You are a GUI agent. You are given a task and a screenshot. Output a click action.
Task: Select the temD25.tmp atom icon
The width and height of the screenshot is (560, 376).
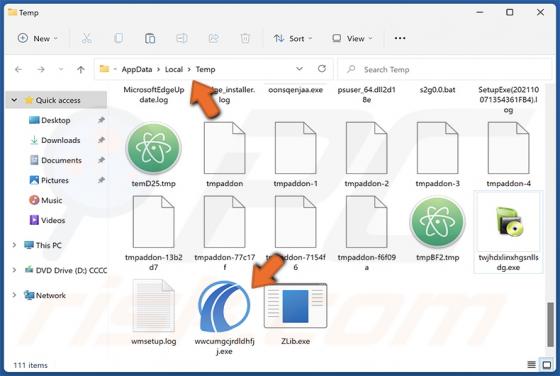(x=154, y=148)
